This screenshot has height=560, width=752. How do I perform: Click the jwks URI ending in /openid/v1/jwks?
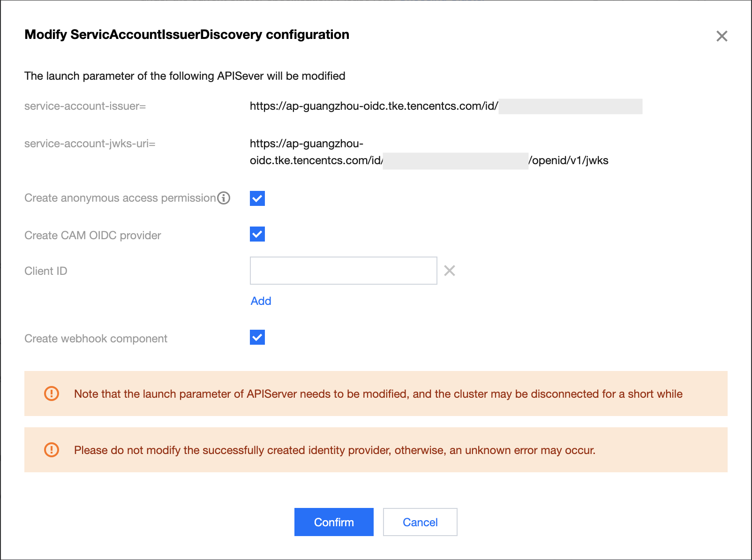pos(568,160)
